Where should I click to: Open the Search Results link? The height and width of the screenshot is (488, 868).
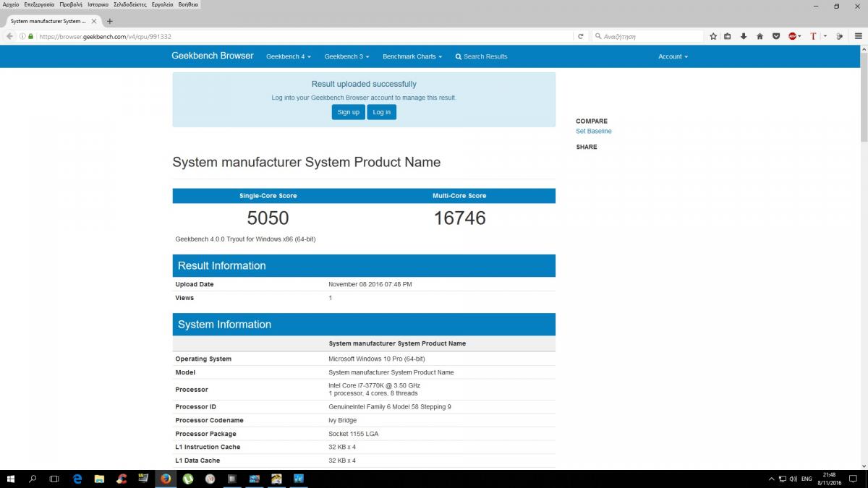(481, 56)
